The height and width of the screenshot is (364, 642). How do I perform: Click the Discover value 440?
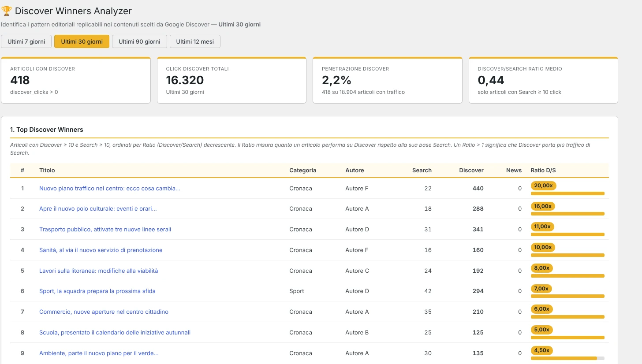tap(478, 188)
